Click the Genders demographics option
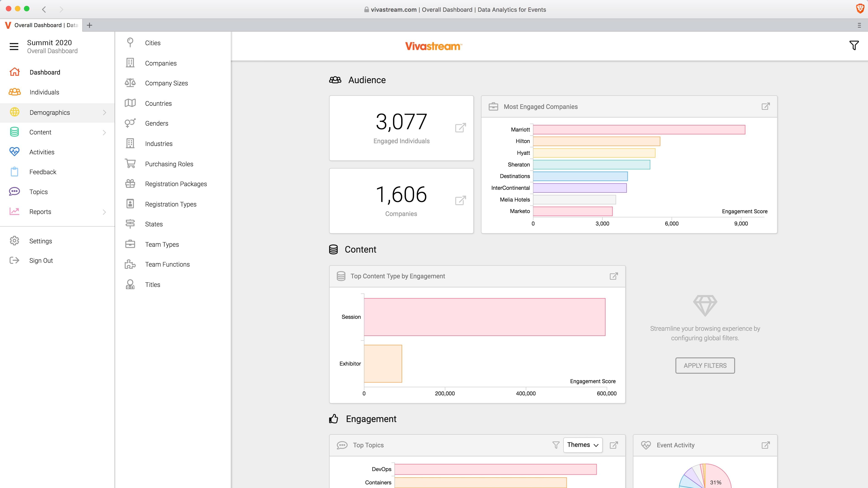 [156, 123]
